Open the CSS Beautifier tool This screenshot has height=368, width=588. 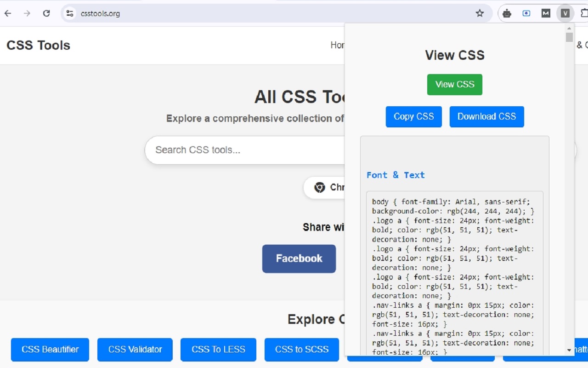click(50, 350)
